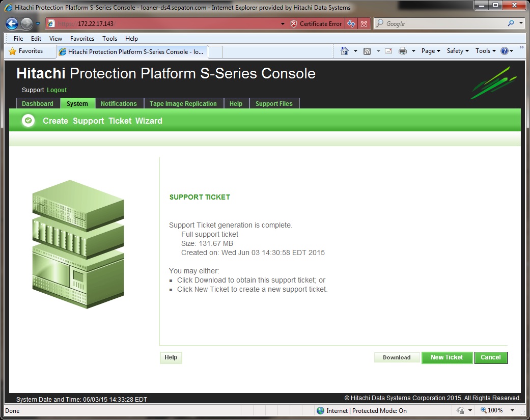530x420 pixels.
Task: Click the Print icon
Action: click(403, 51)
